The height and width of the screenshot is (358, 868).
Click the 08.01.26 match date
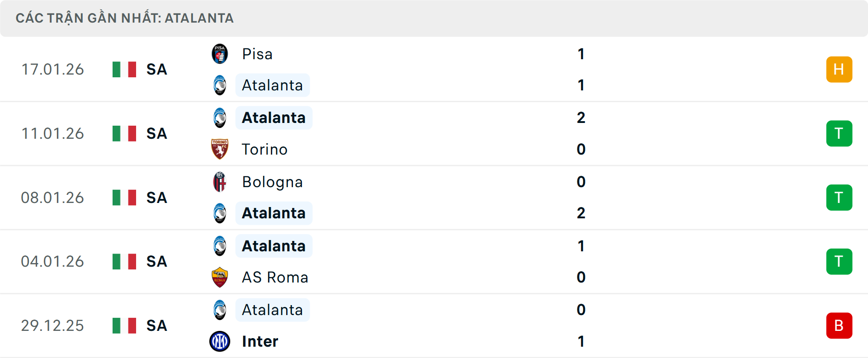(x=52, y=198)
